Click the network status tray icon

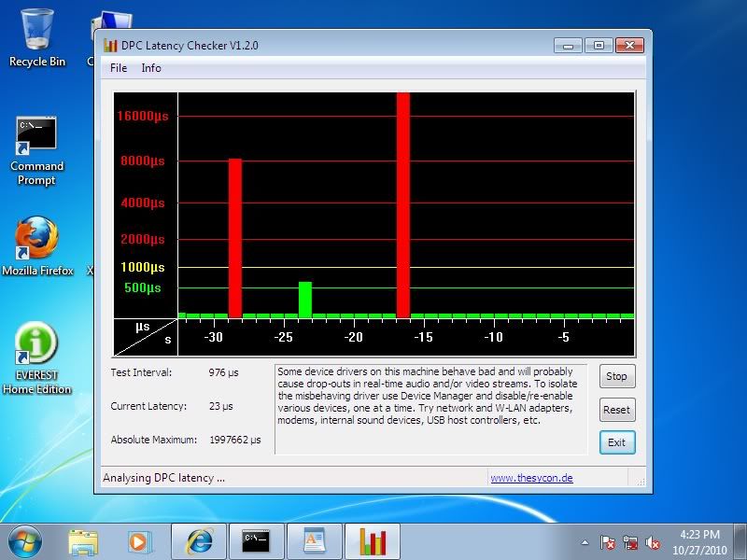point(630,542)
